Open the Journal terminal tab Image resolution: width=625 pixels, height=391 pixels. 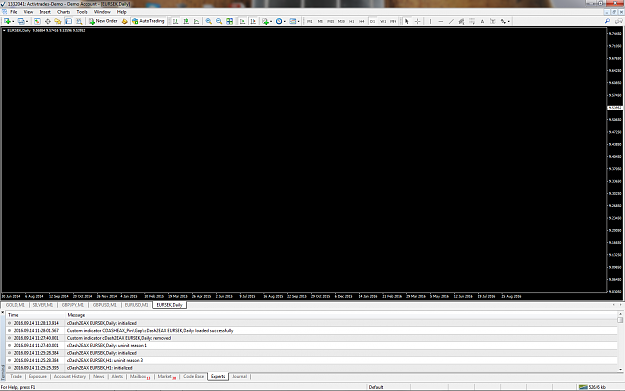tap(240, 377)
